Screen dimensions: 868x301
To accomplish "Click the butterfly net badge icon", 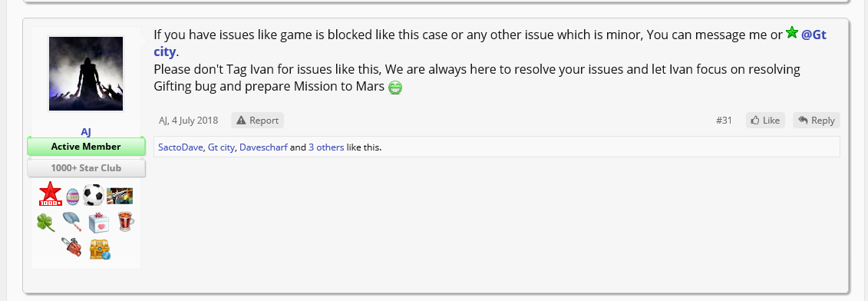I will tap(72, 222).
